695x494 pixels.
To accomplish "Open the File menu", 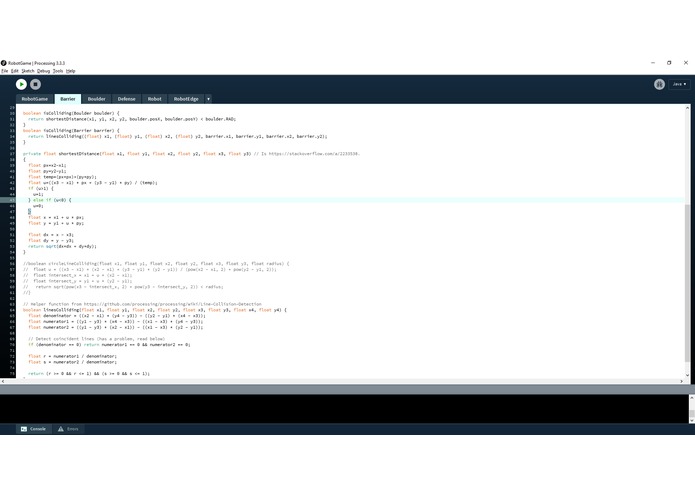I will point(4,71).
